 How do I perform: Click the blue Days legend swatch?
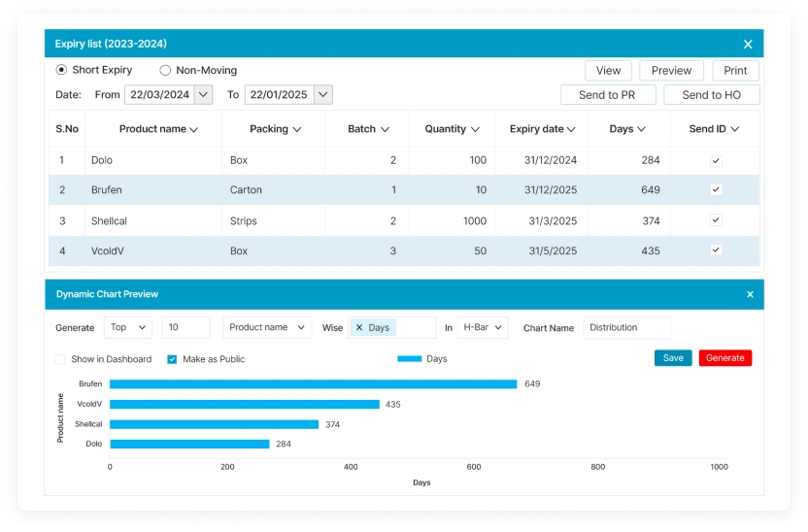coord(410,359)
